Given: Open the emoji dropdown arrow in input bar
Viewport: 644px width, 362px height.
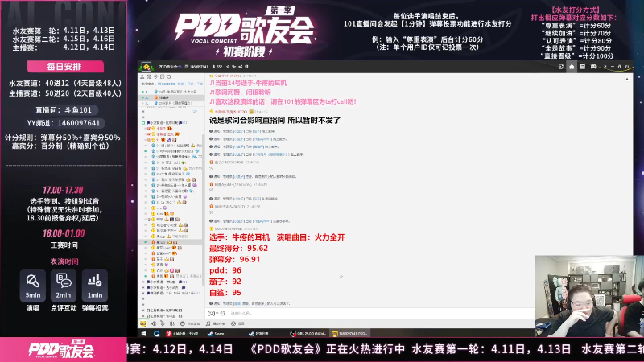Looking at the screenshot, I should pyautogui.click(x=217, y=313).
